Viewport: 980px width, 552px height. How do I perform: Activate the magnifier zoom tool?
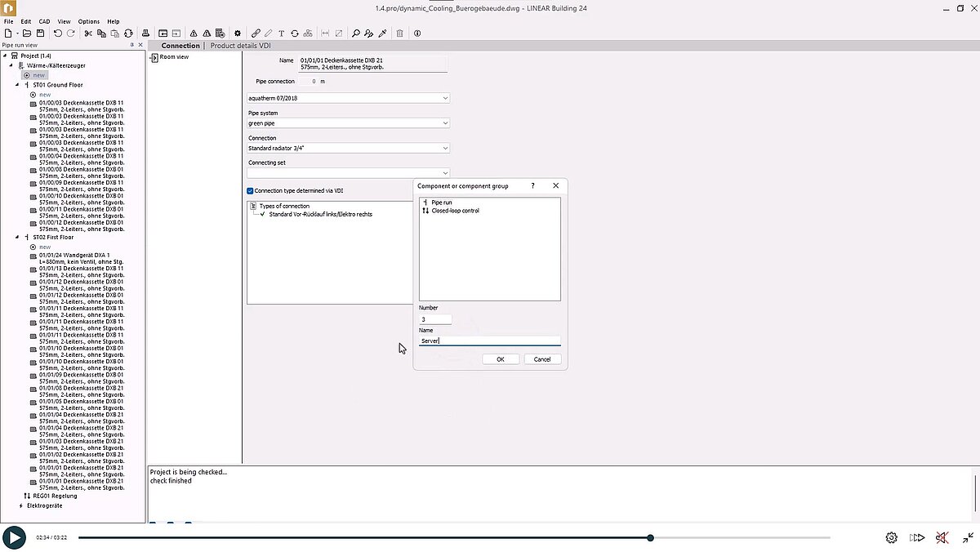click(355, 33)
